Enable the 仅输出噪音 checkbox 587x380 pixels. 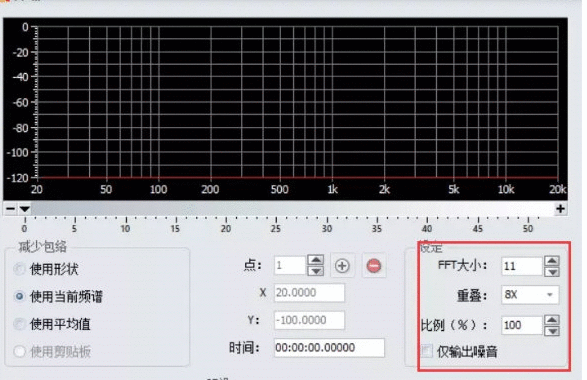[426, 351]
